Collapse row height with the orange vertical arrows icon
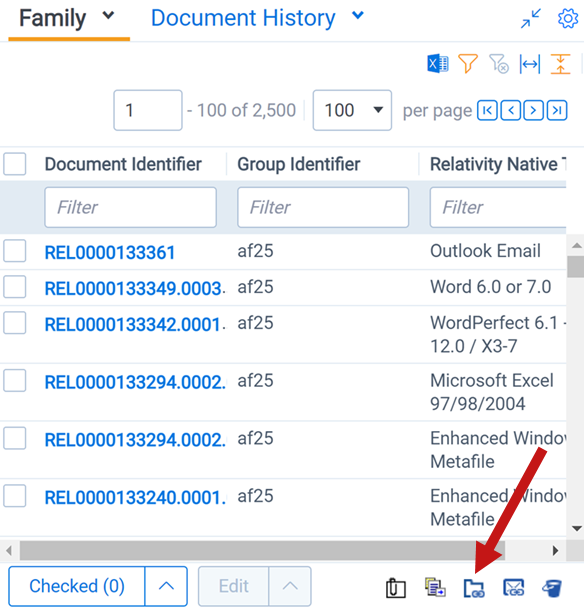 pyautogui.click(x=560, y=64)
